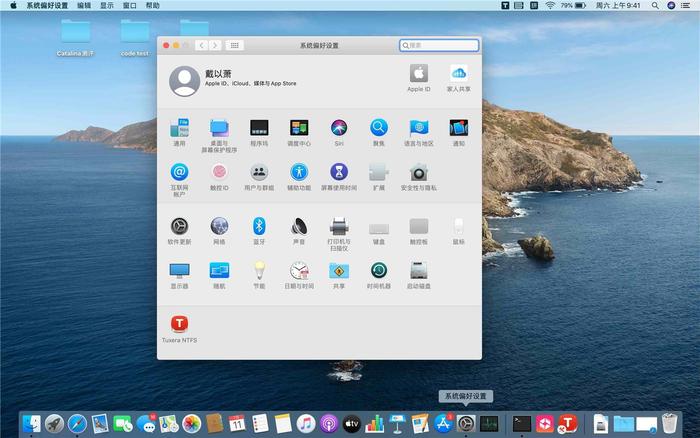Open Messages from the Dock

point(146,424)
